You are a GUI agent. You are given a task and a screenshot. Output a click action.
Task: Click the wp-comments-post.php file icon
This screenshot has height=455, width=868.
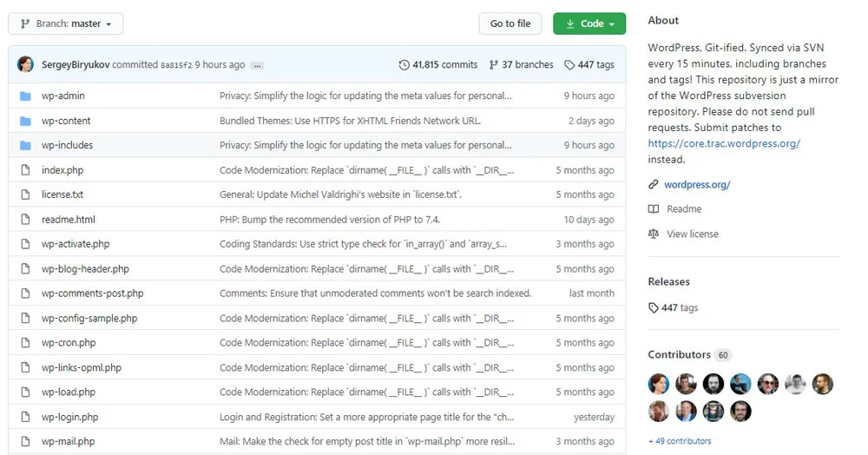pos(25,293)
